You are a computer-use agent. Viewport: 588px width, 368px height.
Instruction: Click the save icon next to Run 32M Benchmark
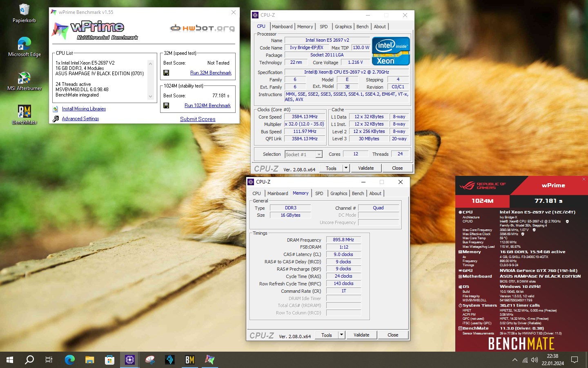click(x=166, y=73)
